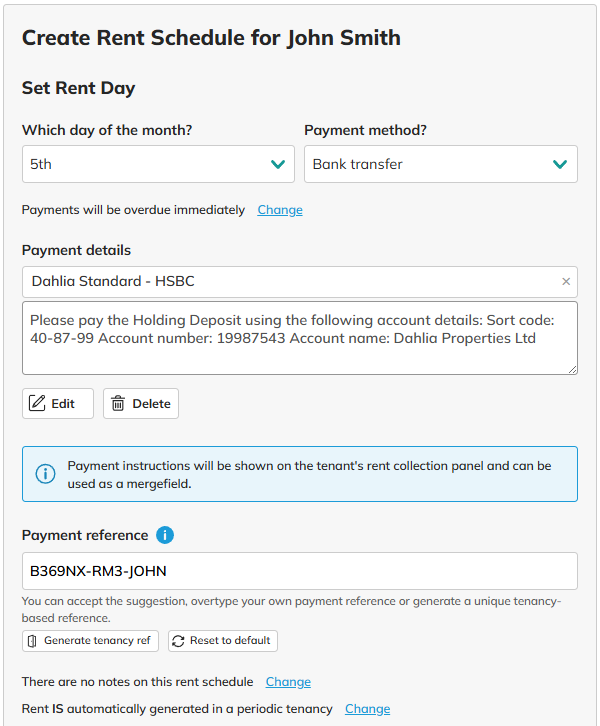This screenshot has width=600, height=726.
Task: Open the Payment details selector
Action: coord(290,282)
